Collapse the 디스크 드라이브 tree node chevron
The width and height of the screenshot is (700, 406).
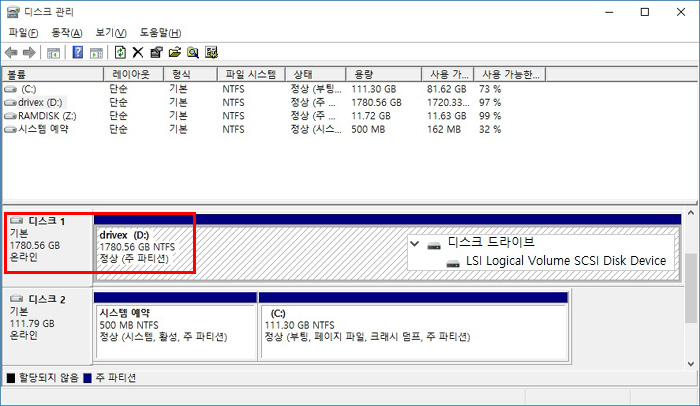415,244
